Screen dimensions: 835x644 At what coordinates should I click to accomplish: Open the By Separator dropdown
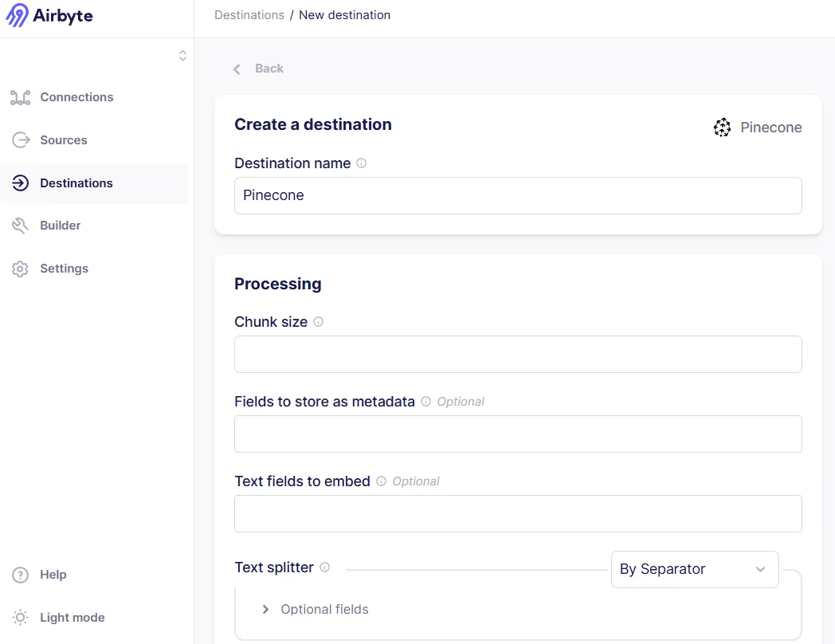coord(694,569)
